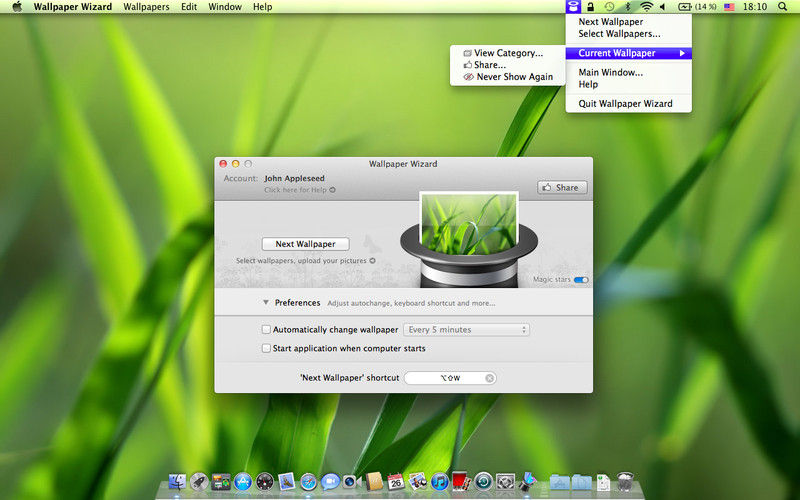Image resolution: width=800 pixels, height=500 pixels.
Task: Clear the 'Next Wallpaper' shortcut with the x button
Action: click(489, 378)
